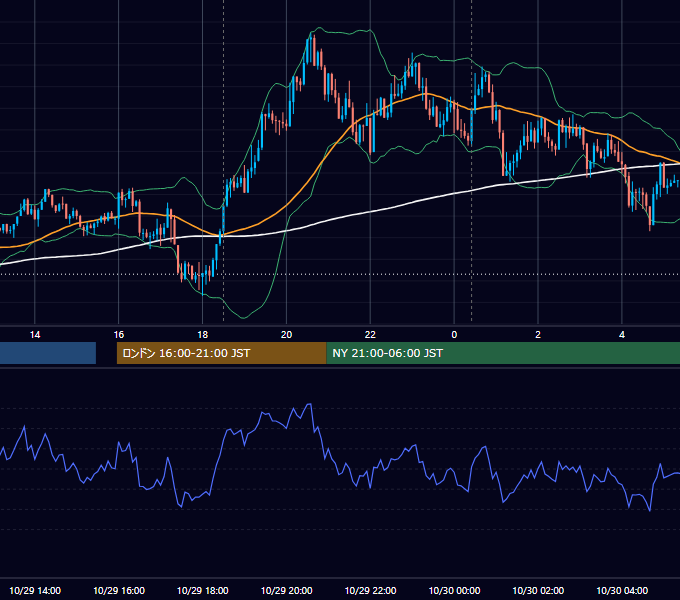This screenshot has height=600, width=680.
Task: Click the 10/30 00:00 date label
Action: pyautogui.click(x=454, y=590)
